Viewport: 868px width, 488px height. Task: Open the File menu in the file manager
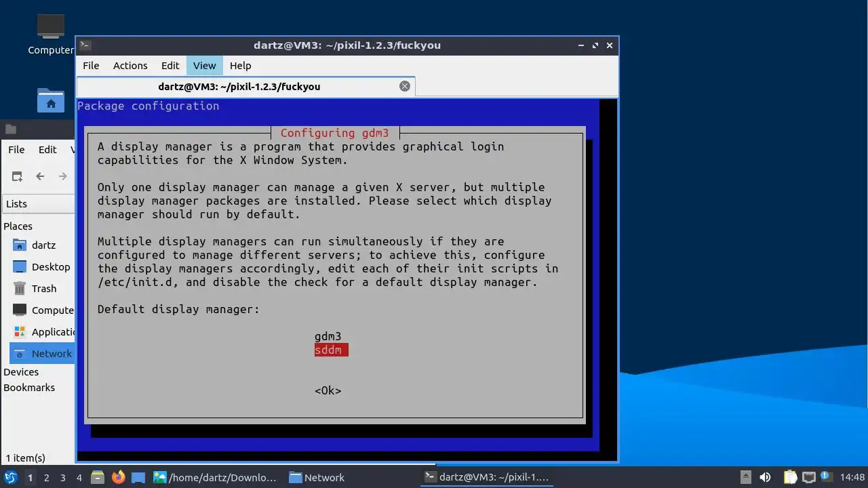point(16,150)
